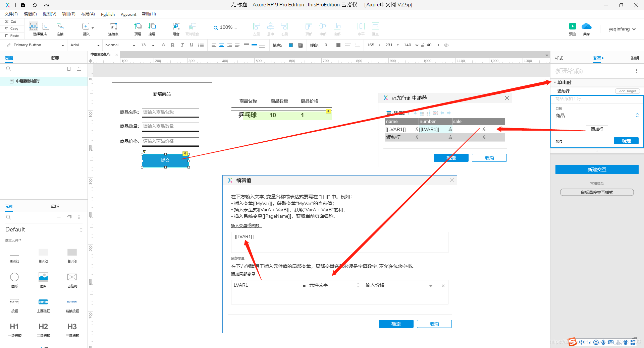Open the Primary Button style dropdown
The height and width of the screenshot is (348, 644).
tap(62, 45)
